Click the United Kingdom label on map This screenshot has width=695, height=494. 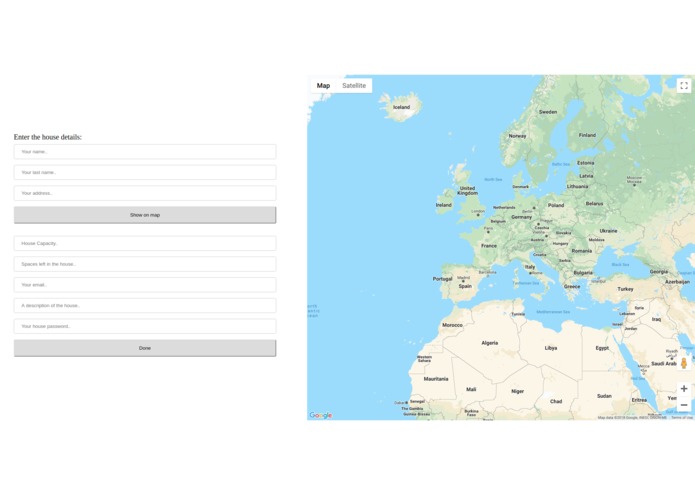468,191
